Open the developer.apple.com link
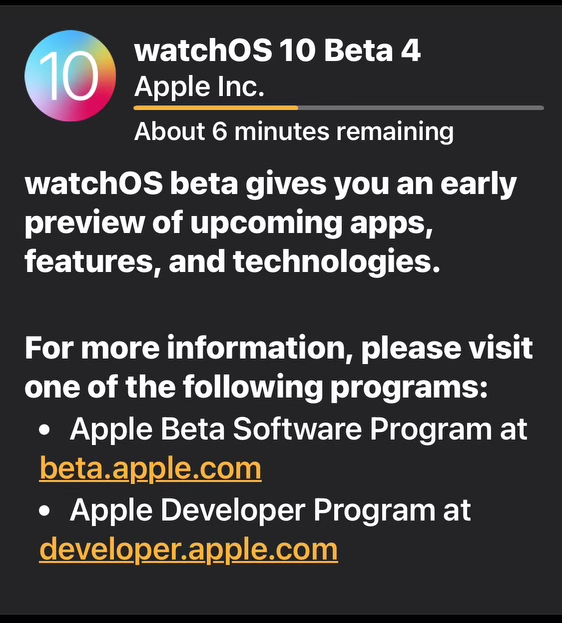The width and height of the screenshot is (562, 623). [188, 549]
